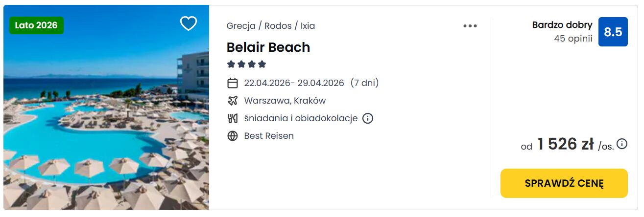Click the calendar date icon
This screenshot has width=644, height=217.
(233, 83)
